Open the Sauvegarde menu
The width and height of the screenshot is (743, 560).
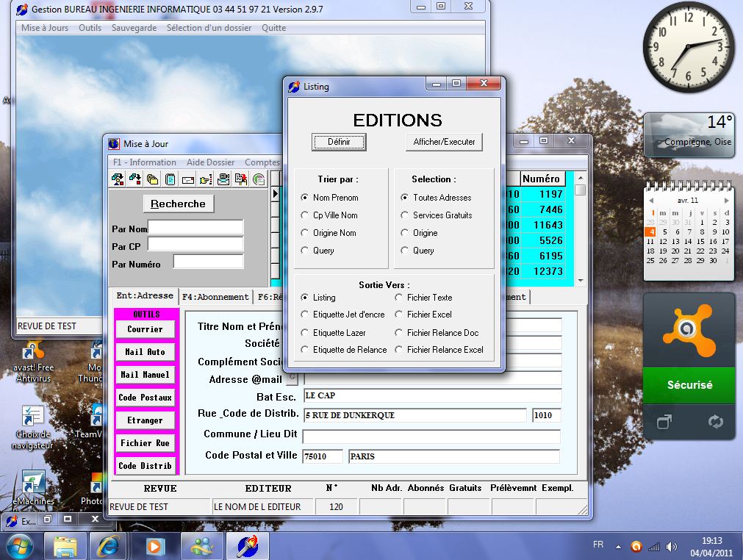134,28
